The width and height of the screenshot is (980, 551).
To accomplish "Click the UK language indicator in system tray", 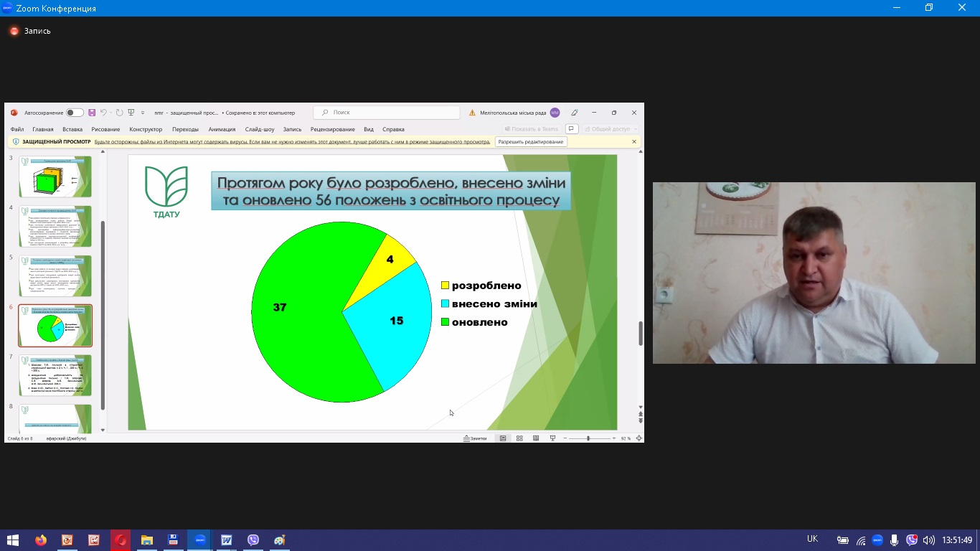I will [x=812, y=539].
